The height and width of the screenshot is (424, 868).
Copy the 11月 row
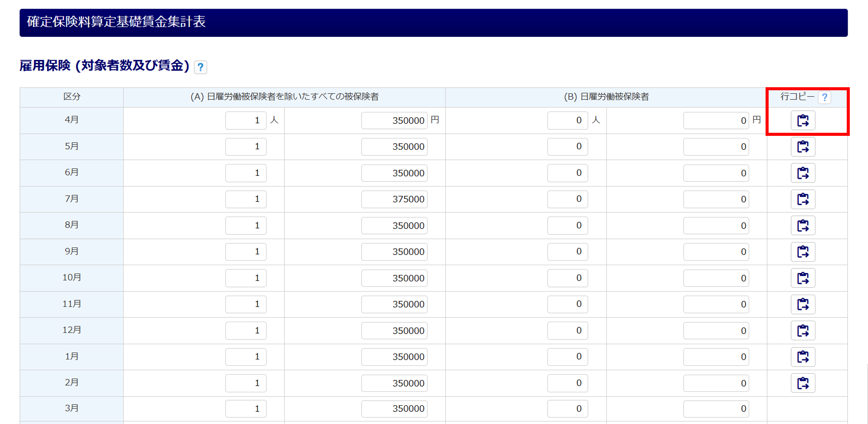[x=803, y=304]
